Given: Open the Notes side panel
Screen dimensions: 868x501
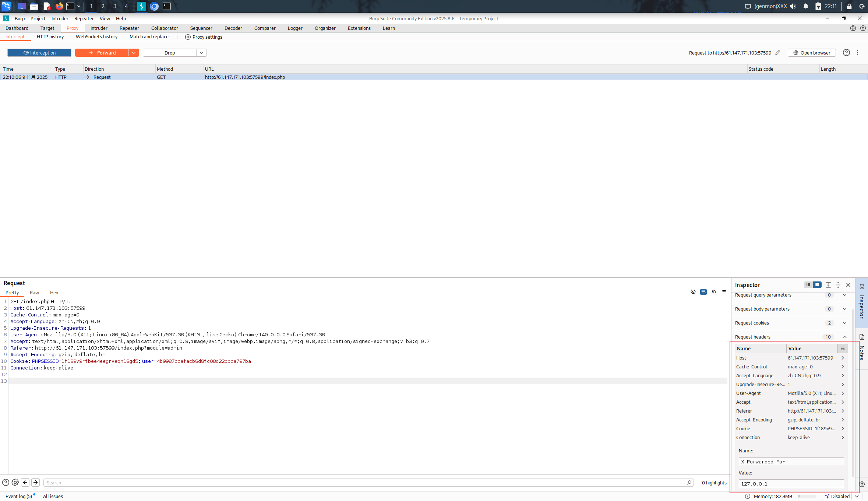Looking at the screenshot, I should pos(862,348).
